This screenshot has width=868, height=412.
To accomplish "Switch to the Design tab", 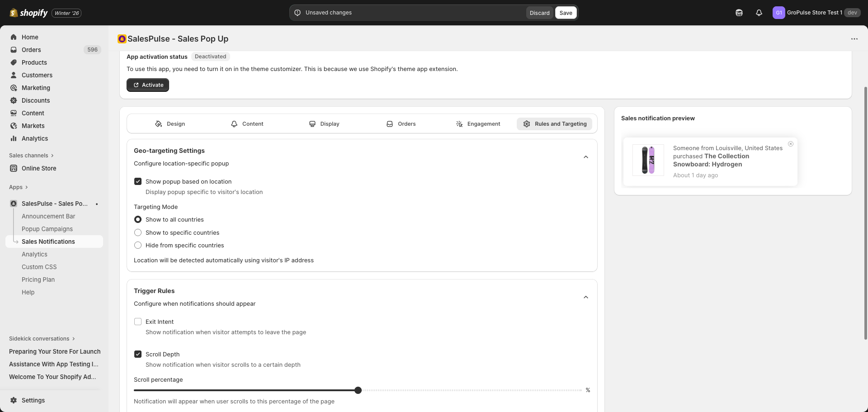I will [170, 124].
